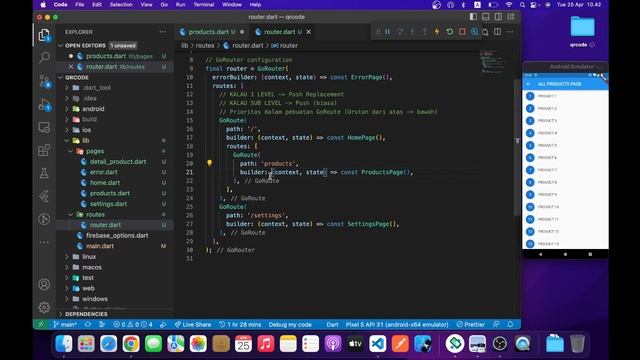Open notifications bell in status bar

pyautogui.click(x=510, y=324)
